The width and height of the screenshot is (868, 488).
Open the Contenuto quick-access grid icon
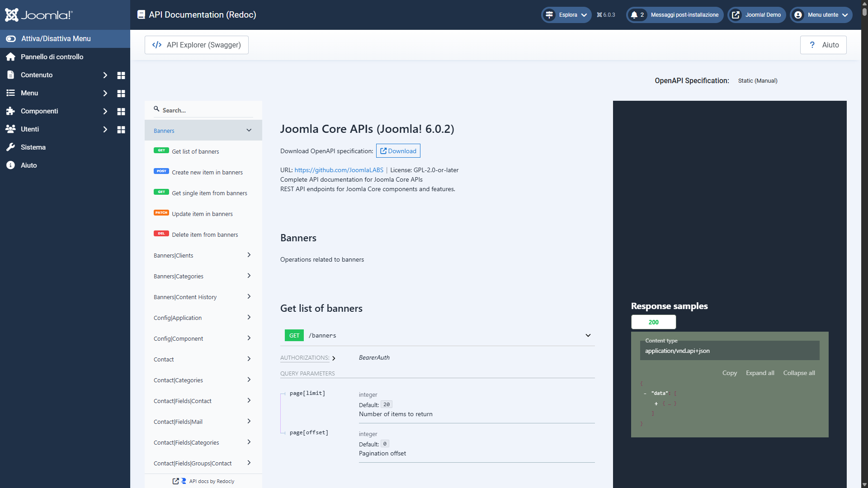point(121,75)
